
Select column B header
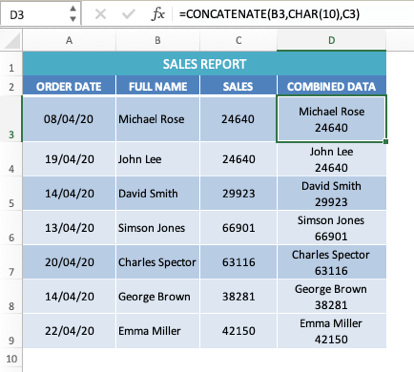click(158, 41)
